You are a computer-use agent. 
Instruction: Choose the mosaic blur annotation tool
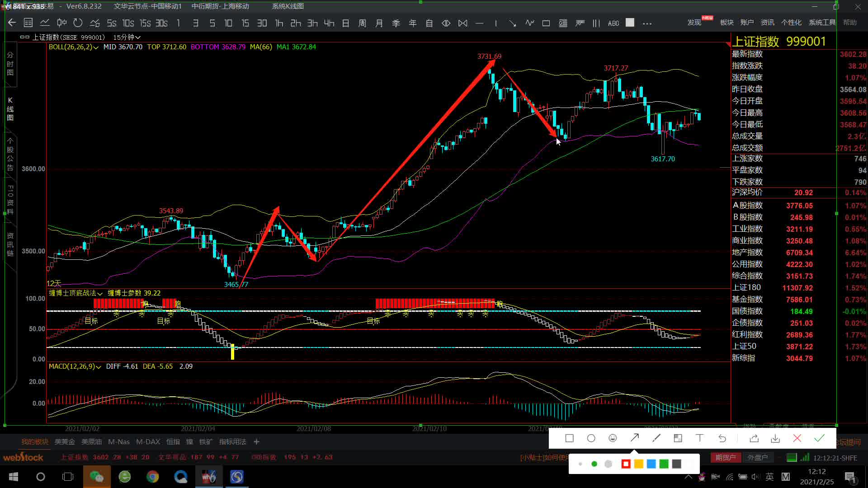coord(678,438)
